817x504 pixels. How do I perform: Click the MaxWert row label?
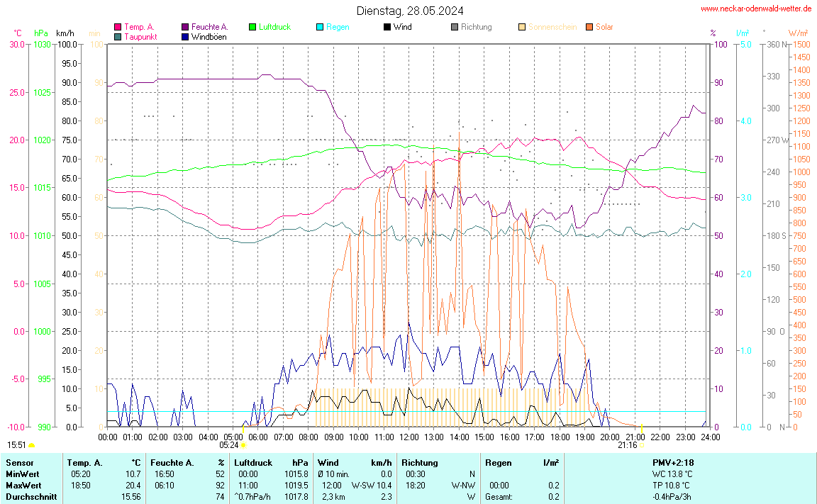click(x=23, y=486)
